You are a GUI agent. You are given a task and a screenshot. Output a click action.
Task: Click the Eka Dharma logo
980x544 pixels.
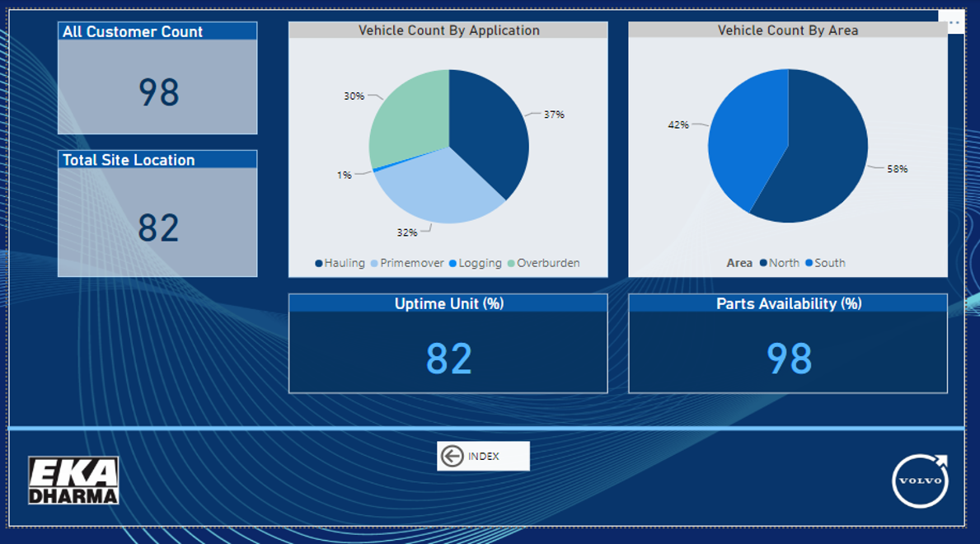coord(73,481)
